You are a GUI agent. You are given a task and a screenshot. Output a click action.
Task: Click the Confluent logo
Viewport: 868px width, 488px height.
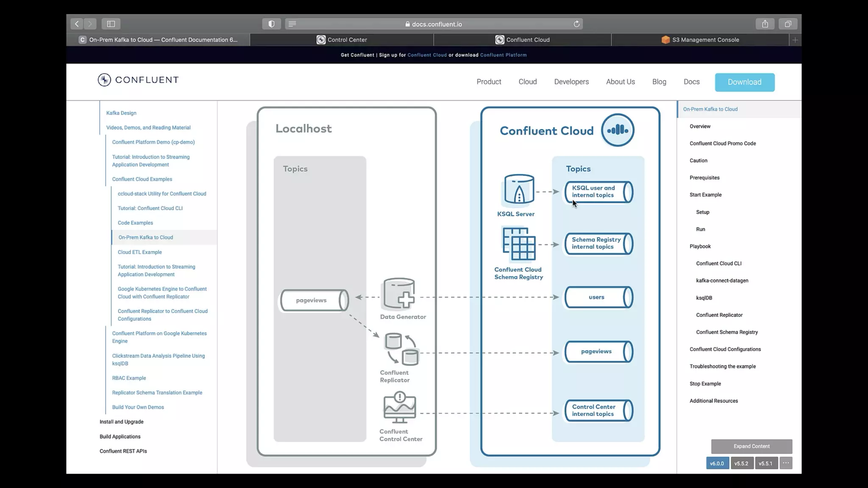click(138, 80)
